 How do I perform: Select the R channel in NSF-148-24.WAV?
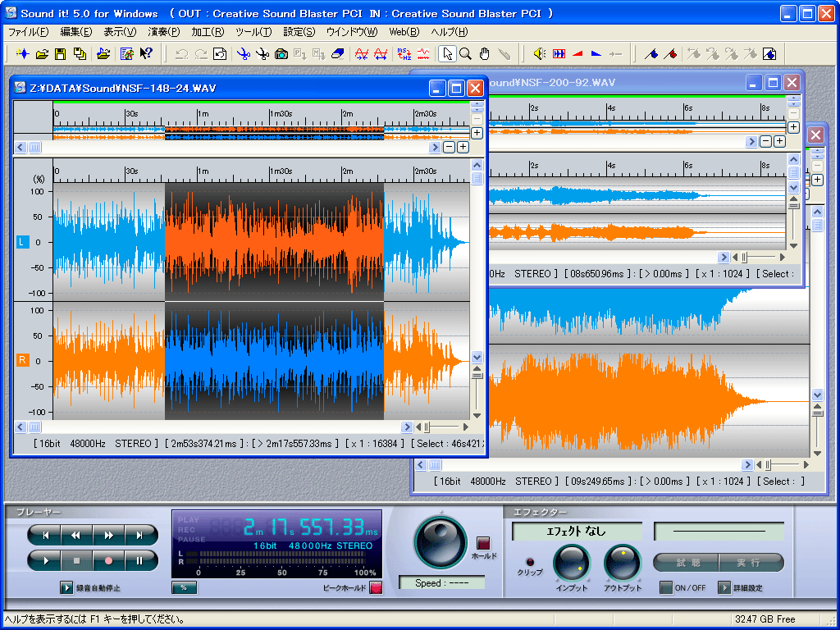coord(22,360)
